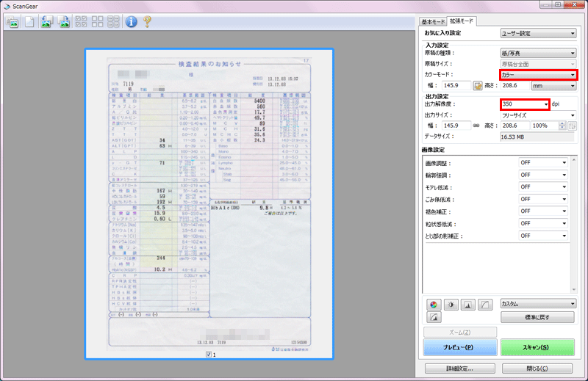
Task: Open the 出力サイズ フリーサイズ dropdown
Action: 538,115
